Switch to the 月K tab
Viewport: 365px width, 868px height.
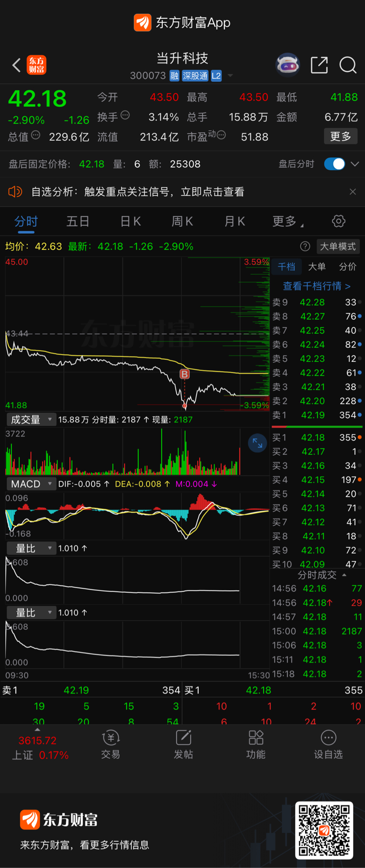(235, 222)
